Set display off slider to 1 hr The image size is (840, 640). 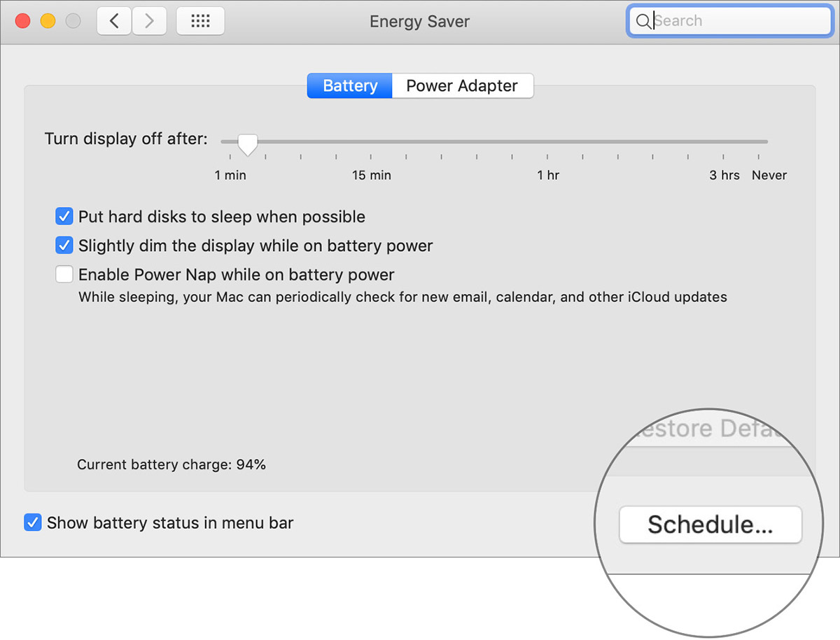pos(547,142)
